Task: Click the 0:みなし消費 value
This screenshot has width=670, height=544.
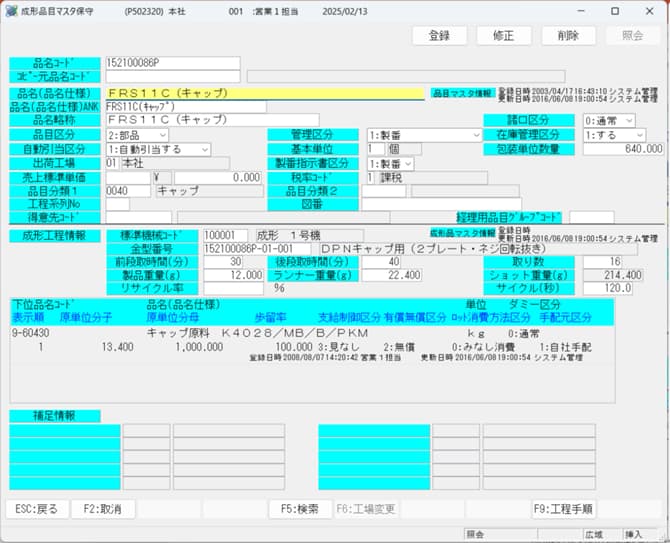Action: pyautogui.click(x=483, y=347)
